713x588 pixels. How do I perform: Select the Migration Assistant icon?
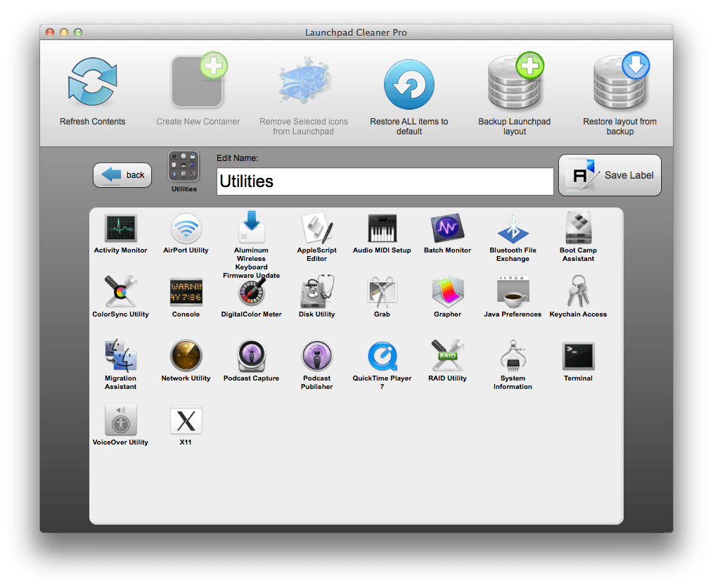click(x=120, y=355)
